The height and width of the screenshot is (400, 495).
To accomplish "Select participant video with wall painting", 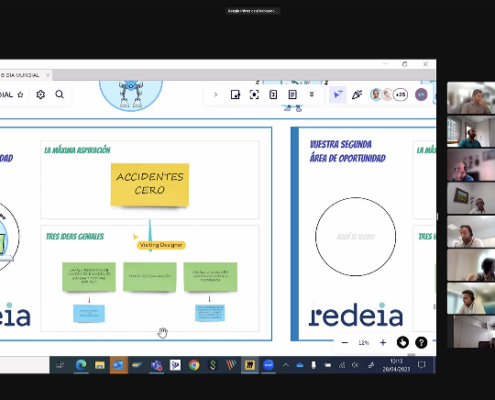I will [x=471, y=198].
